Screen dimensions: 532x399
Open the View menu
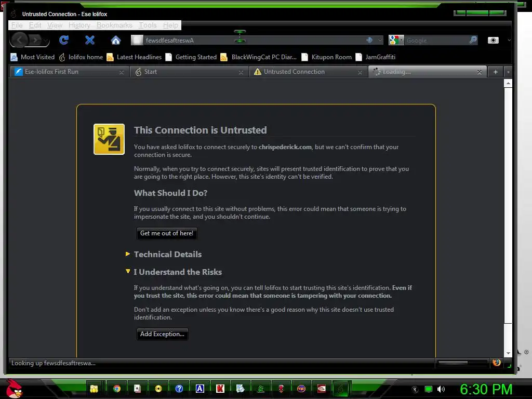coord(55,25)
